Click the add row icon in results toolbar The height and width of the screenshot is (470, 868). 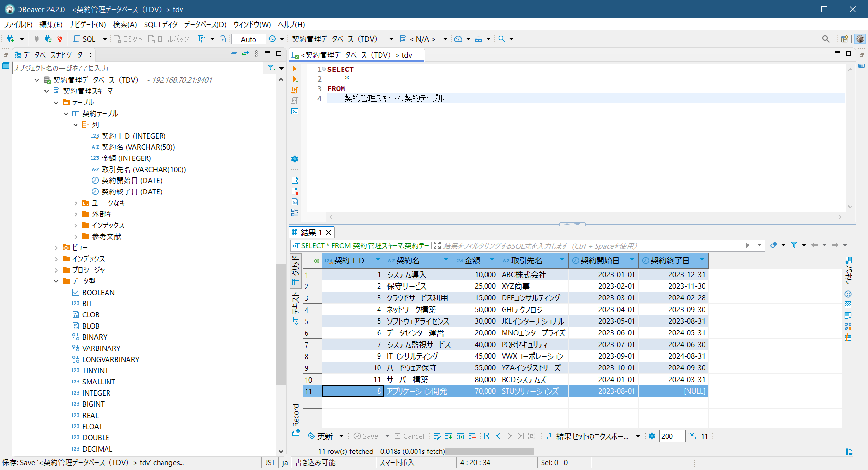[449, 436]
